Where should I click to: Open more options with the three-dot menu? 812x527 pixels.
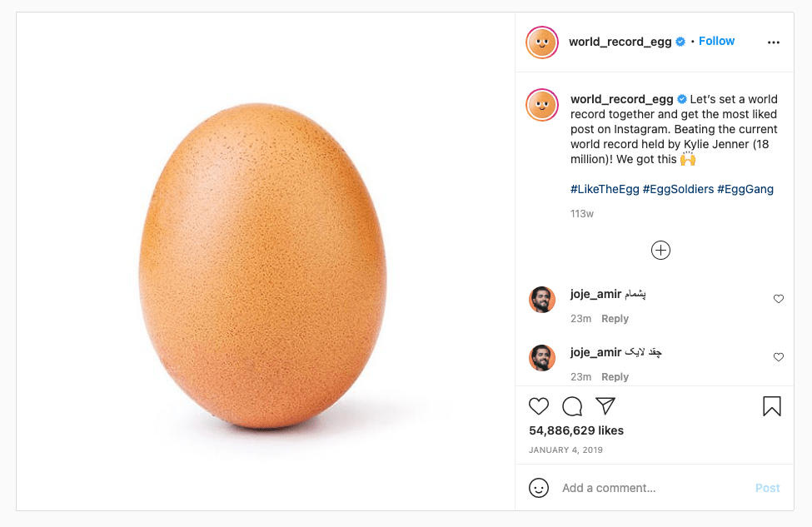click(774, 41)
